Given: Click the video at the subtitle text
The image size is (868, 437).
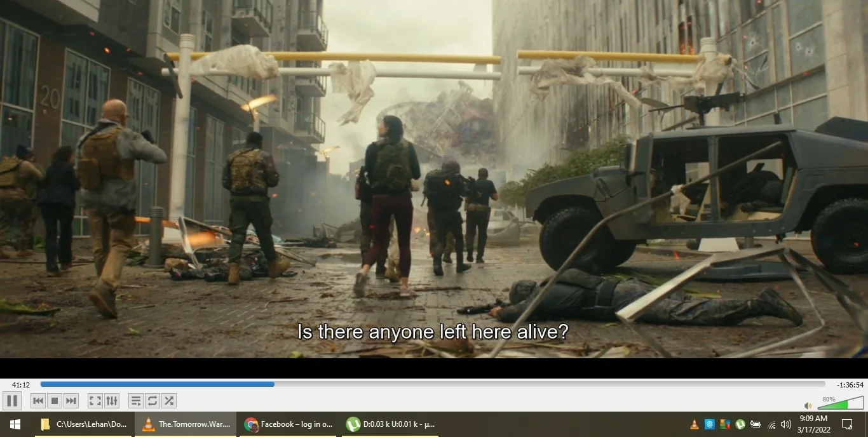Looking at the screenshot, I should [433, 332].
